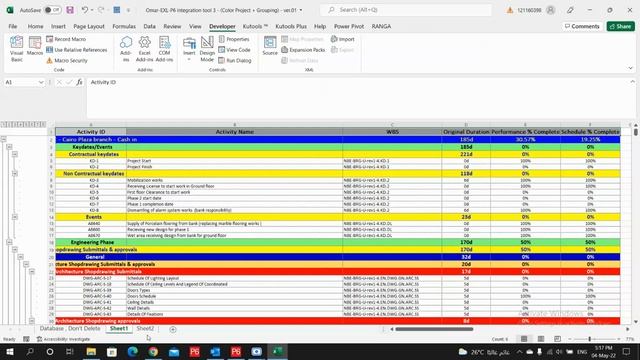This screenshot has width=640, height=360.
Task: Start Record Macro
Action: [x=66, y=39]
